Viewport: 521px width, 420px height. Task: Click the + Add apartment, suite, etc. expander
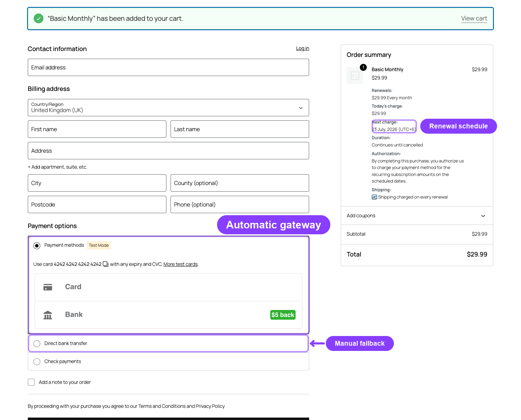tap(57, 167)
